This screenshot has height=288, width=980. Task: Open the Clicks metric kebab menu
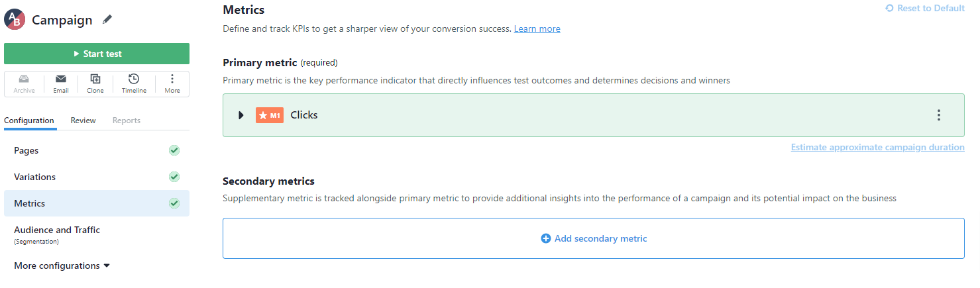938,115
